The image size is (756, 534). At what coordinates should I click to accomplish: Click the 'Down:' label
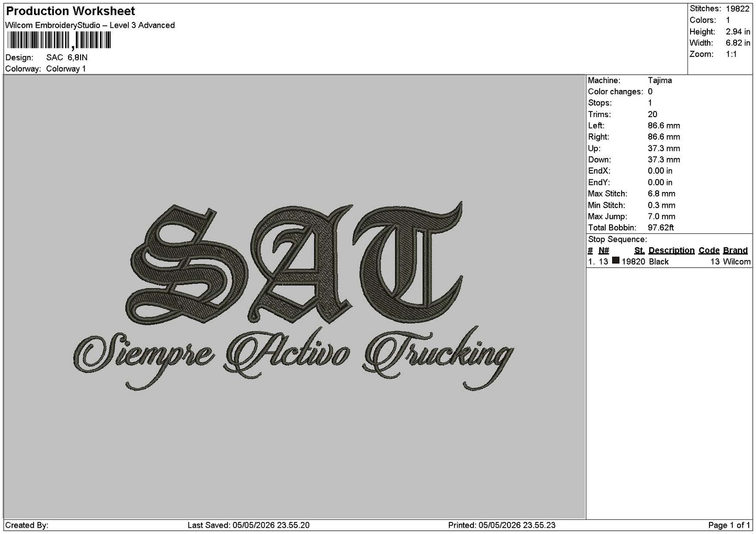tap(599, 160)
